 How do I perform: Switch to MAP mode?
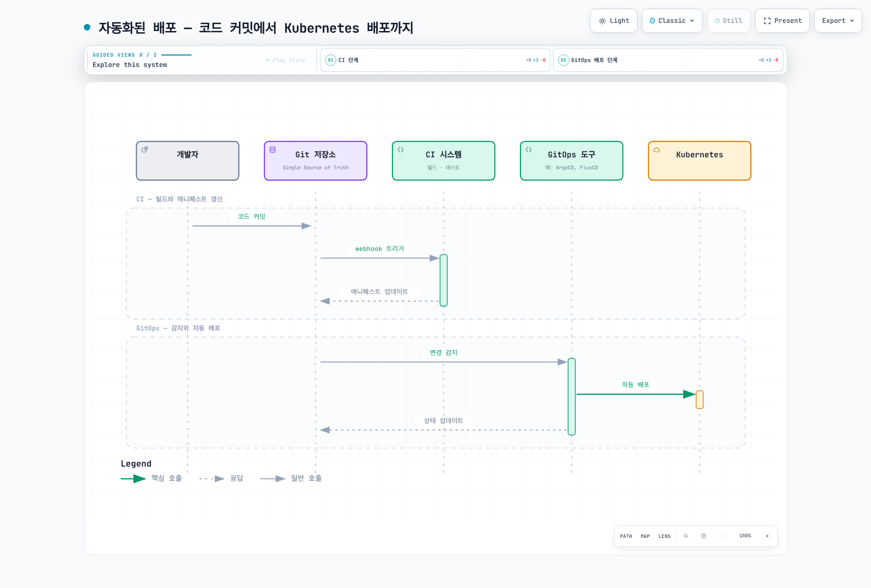coord(645,536)
